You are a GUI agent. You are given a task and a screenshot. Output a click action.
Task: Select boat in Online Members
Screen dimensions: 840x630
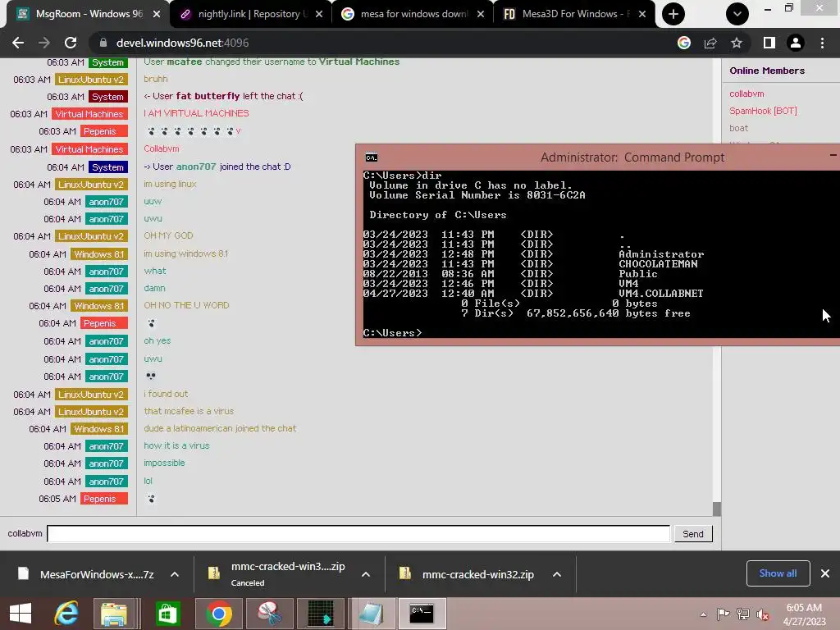[x=738, y=128]
